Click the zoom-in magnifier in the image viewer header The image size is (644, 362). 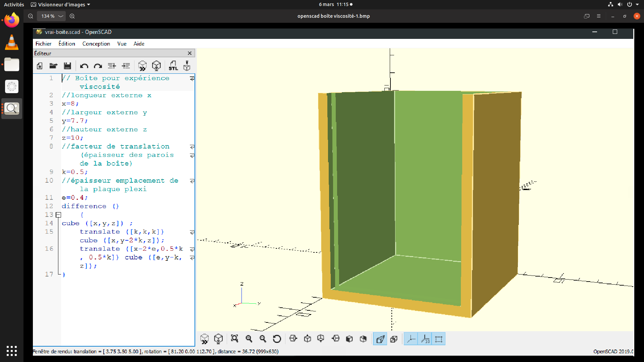coord(72,16)
